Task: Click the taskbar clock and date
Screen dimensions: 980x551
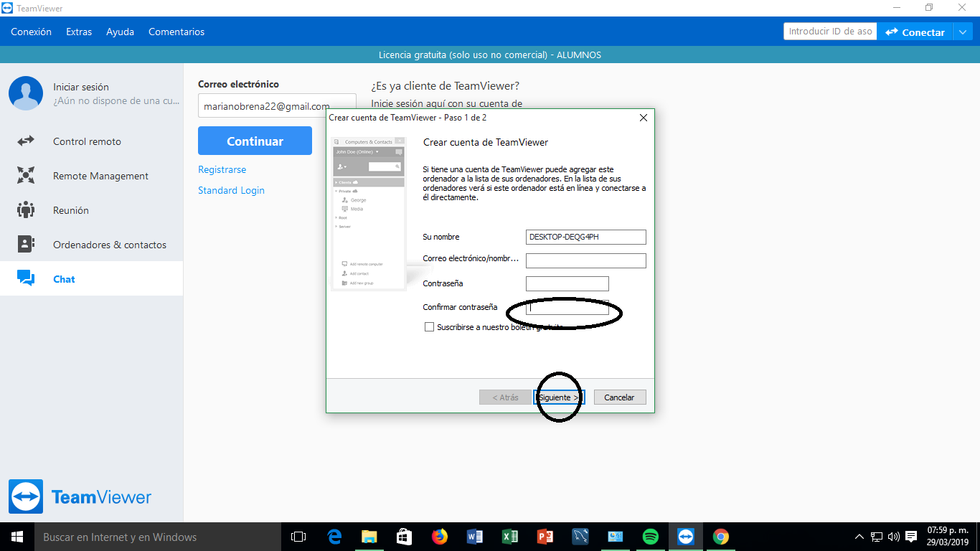Action: [x=948, y=536]
